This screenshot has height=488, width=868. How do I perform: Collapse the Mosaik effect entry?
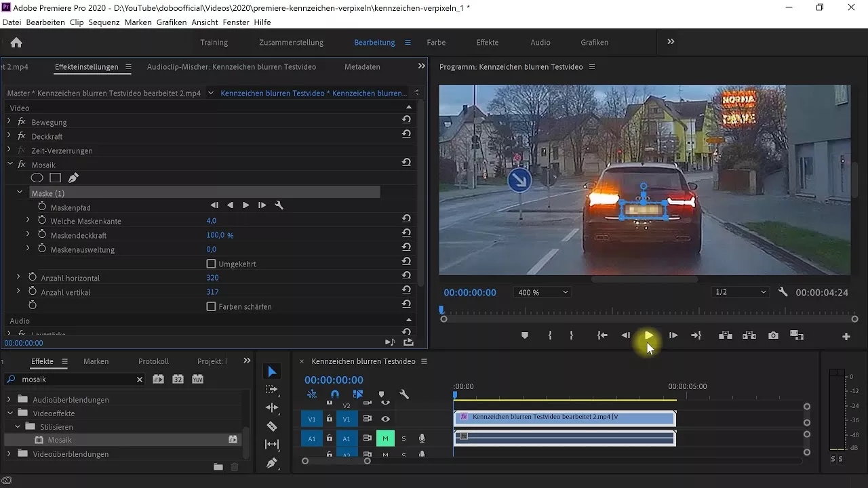coord(10,164)
